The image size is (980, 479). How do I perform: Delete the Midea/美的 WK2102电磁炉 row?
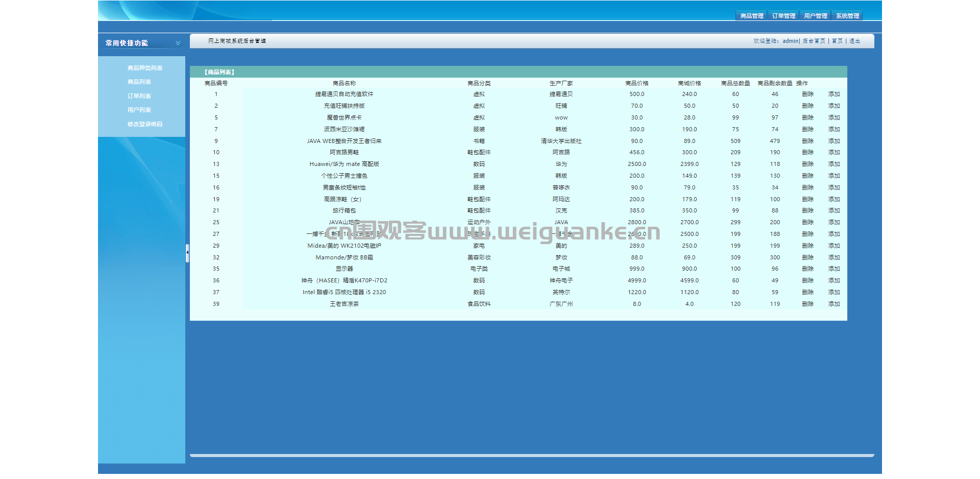[x=807, y=246]
